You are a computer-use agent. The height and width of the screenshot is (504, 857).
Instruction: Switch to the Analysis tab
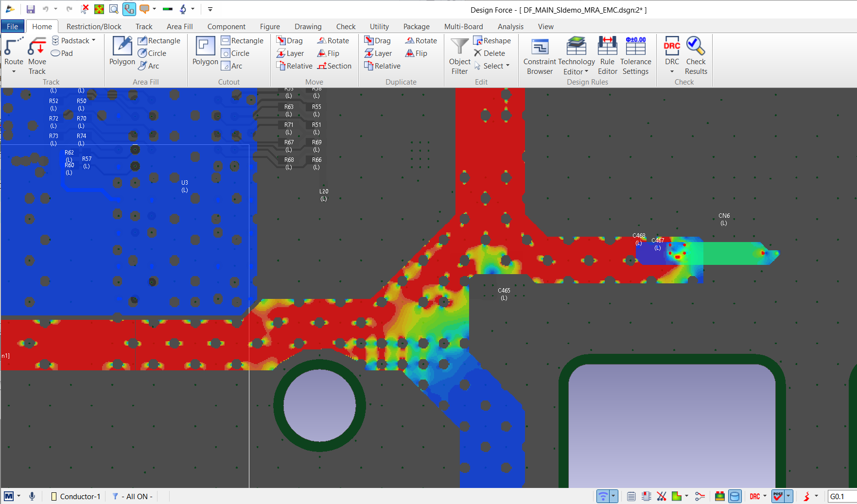coord(510,27)
